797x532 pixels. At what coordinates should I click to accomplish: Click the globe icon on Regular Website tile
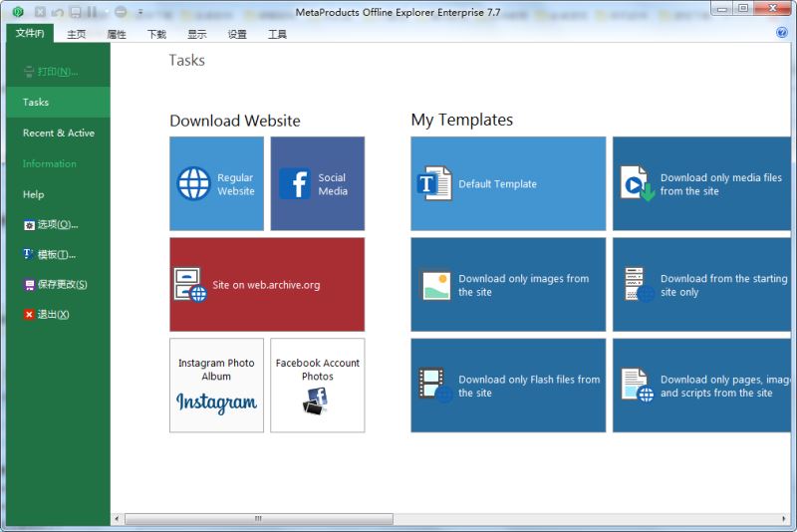[193, 183]
